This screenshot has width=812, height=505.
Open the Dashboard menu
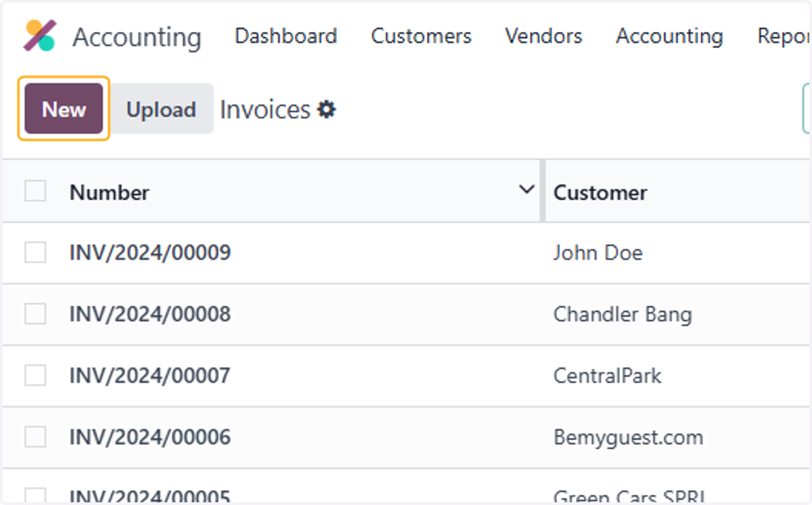click(286, 36)
